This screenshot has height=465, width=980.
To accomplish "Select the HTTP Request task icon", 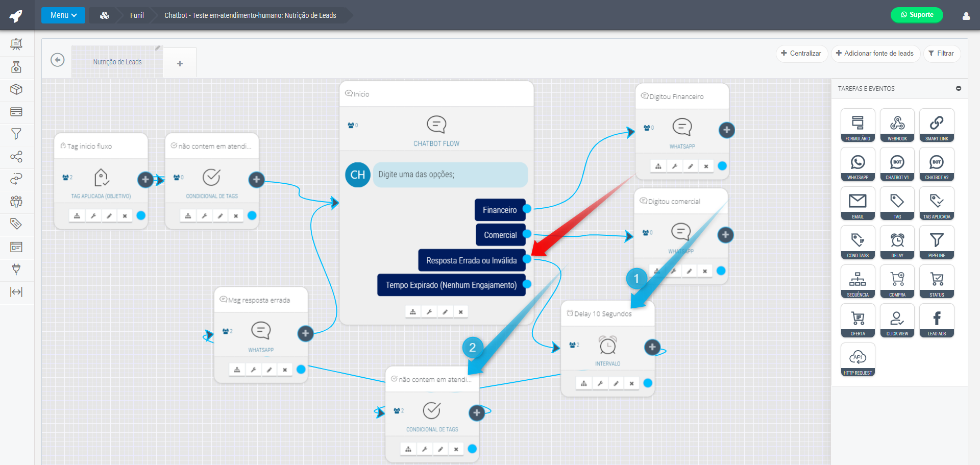I will tap(857, 359).
